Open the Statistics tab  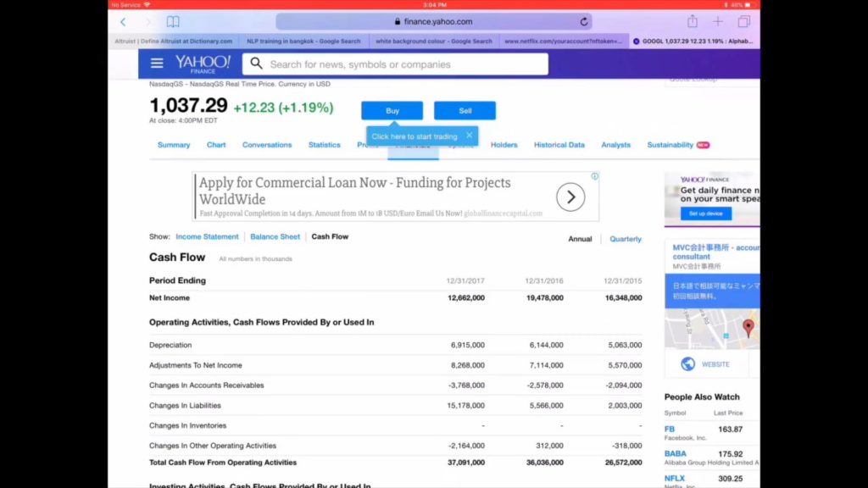tap(325, 145)
